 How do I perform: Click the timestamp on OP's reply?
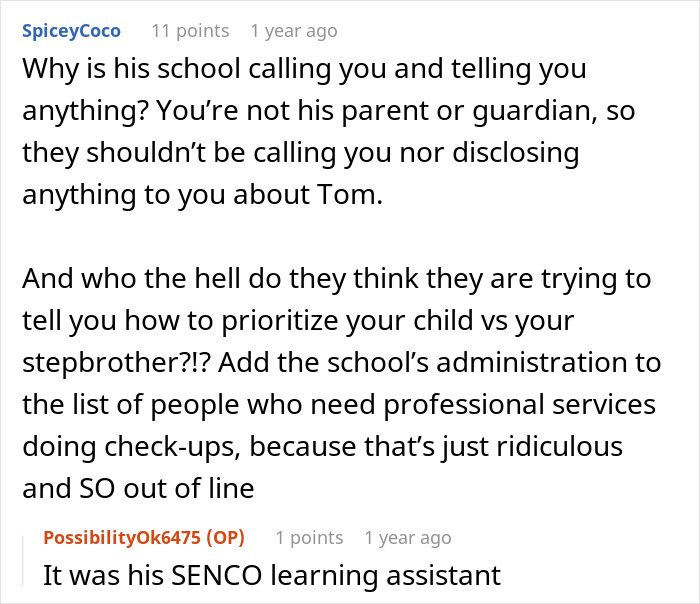click(x=407, y=538)
